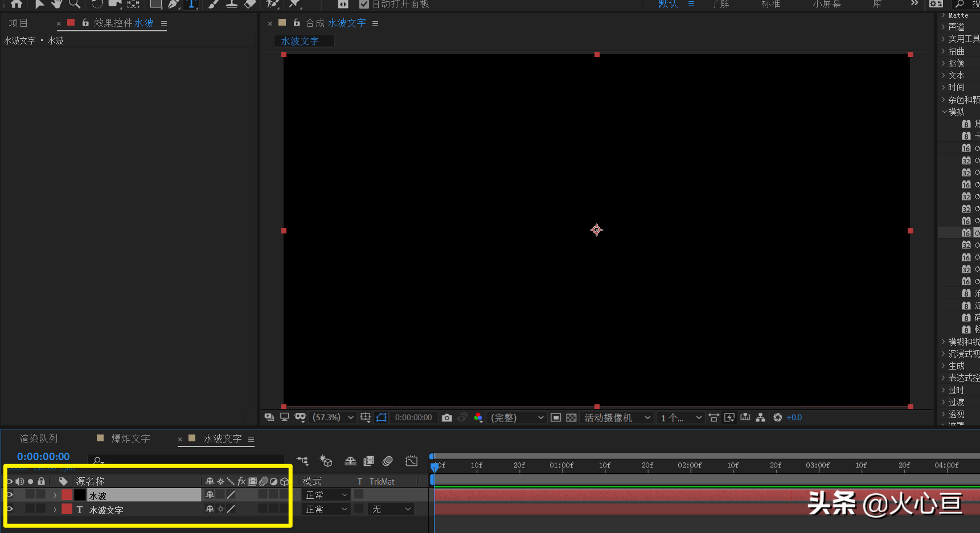
Task: Select the Selection arrow tool
Action: [x=39, y=4]
